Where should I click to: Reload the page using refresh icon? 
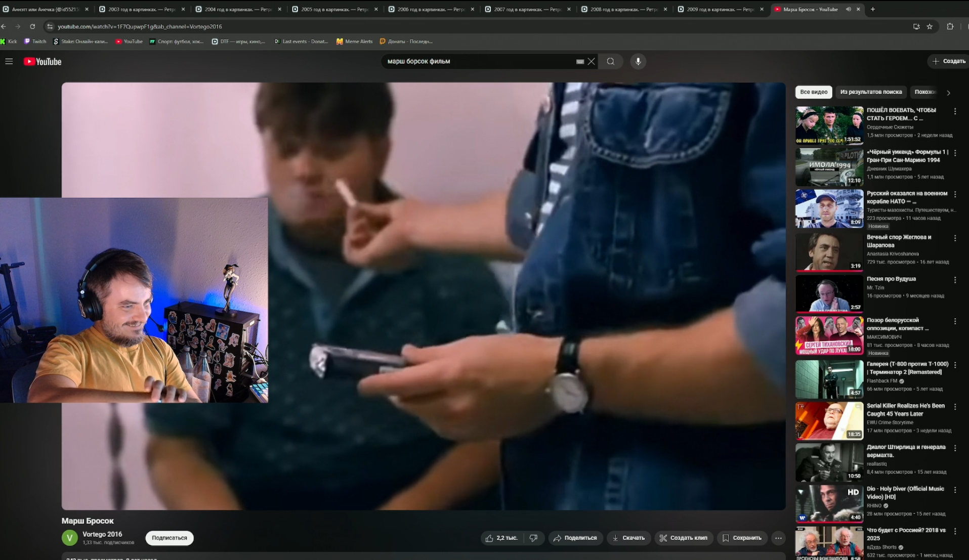tap(32, 26)
